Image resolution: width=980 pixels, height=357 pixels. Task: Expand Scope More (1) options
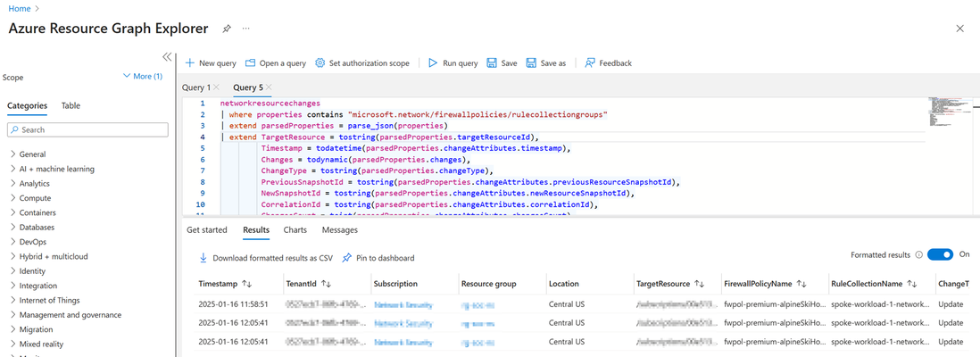[x=144, y=76]
